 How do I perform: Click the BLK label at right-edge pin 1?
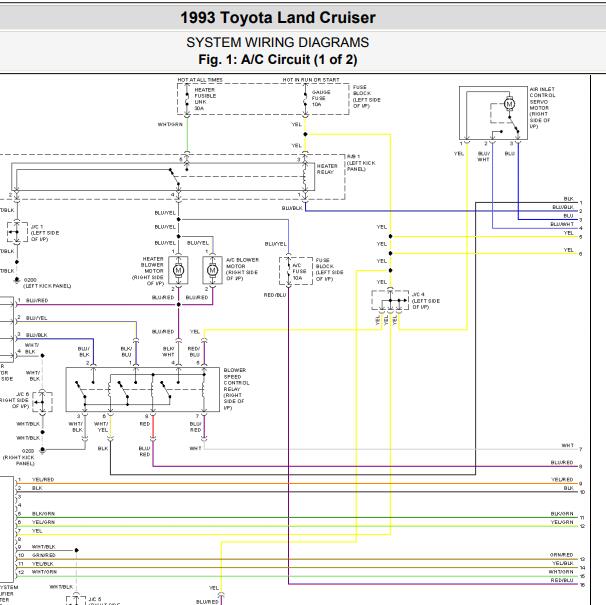click(x=569, y=199)
